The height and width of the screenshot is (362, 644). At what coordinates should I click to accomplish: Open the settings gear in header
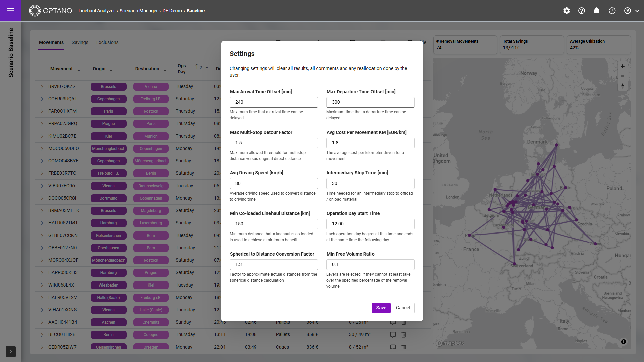[566, 11]
